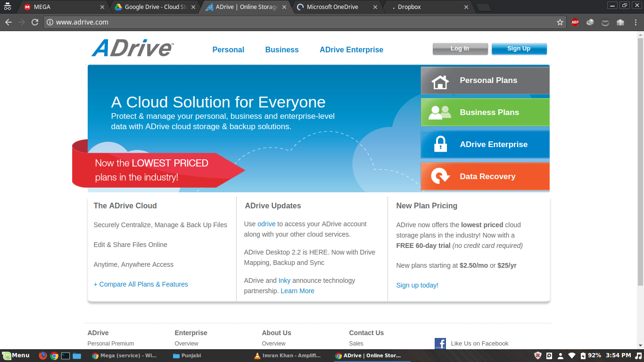This screenshot has height=362, width=644.
Task: Click the Learn More link
Action: coord(297,291)
